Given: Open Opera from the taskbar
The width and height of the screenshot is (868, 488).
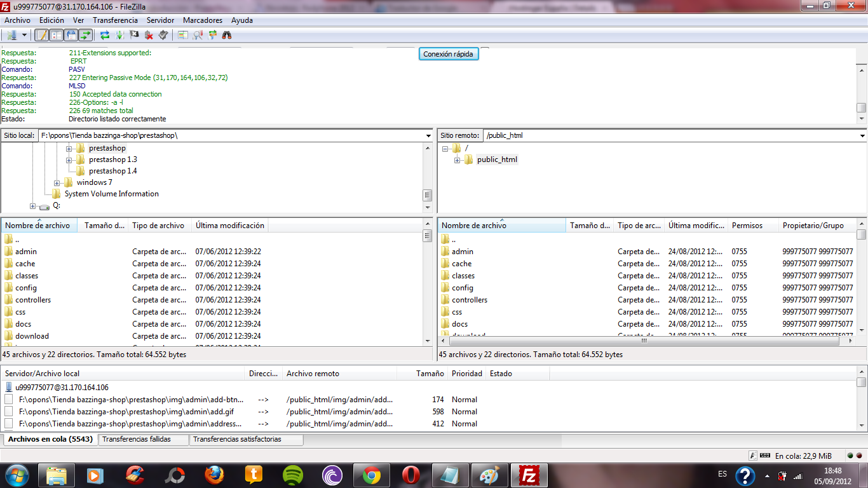Looking at the screenshot, I should tap(411, 475).
